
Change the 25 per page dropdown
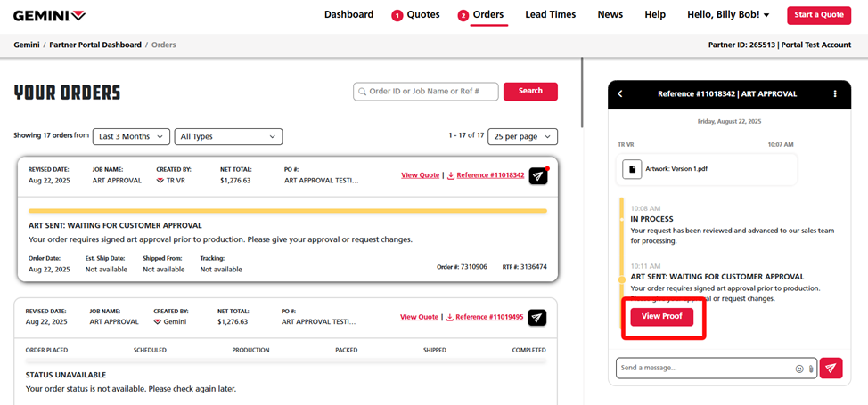522,136
